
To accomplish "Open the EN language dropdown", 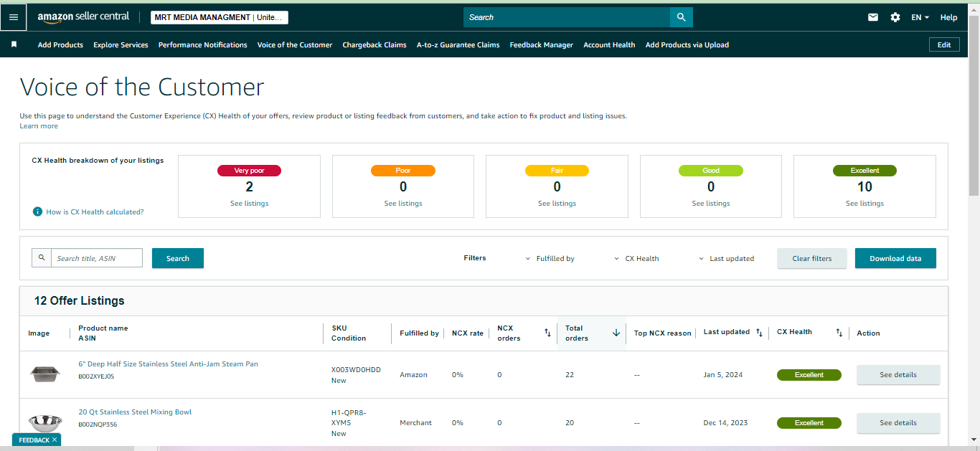I will (x=920, y=17).
